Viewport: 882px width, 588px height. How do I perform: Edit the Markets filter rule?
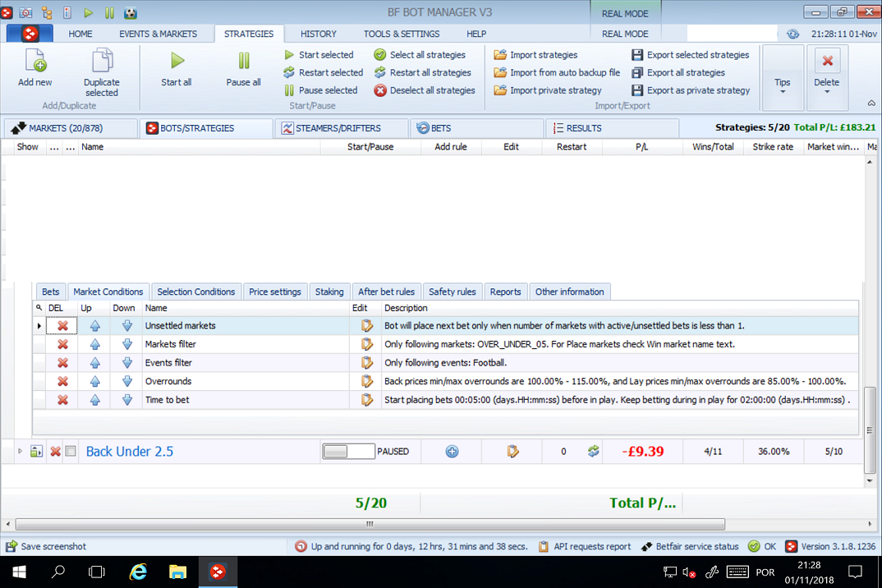tap(367, 344)
